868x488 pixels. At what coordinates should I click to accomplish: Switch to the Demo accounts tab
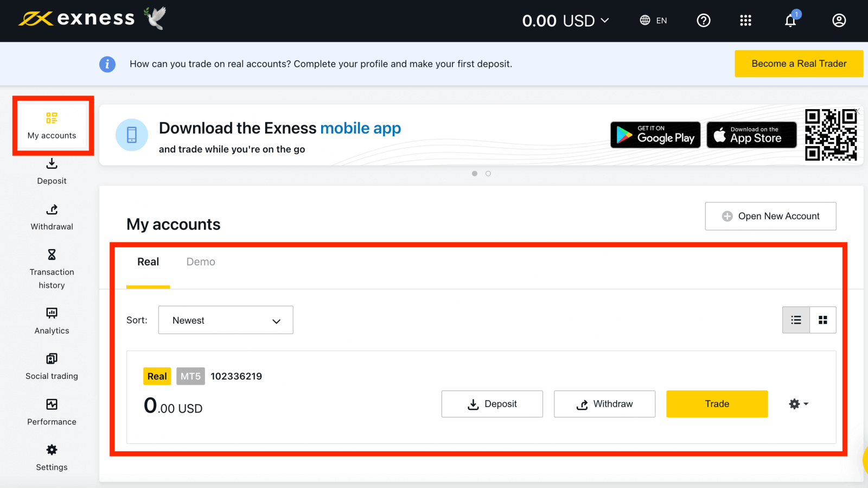coord(201,262)
